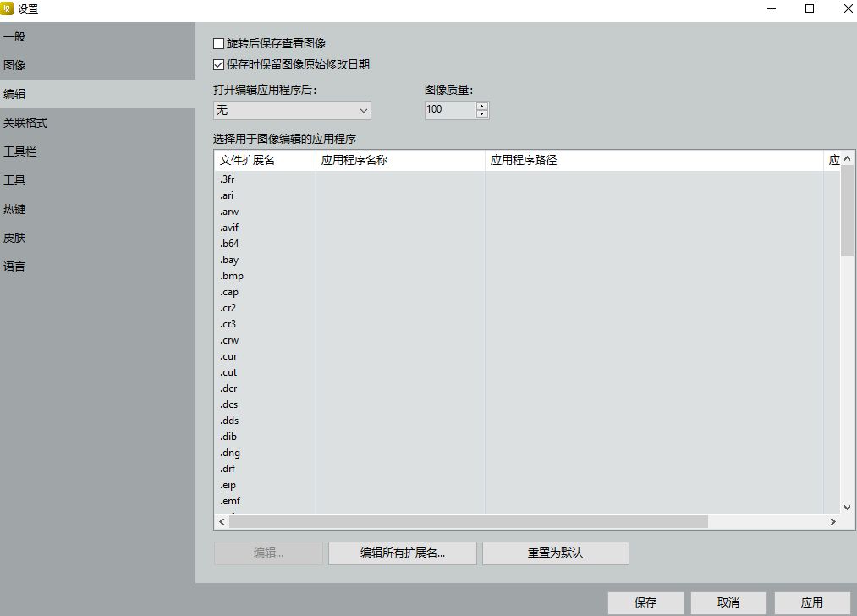857x616 pixels.
Task: Switch to the 一般 settings tab
Action: tap(14, 36)
